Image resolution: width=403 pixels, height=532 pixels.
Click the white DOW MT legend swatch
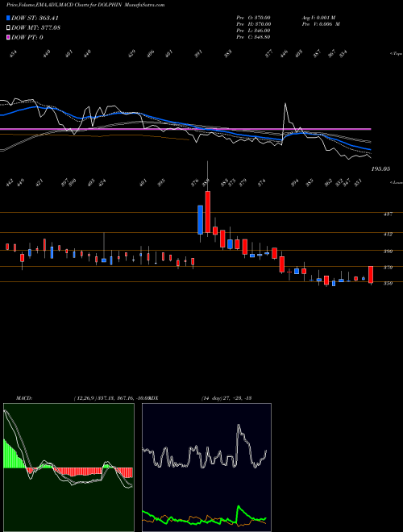8,28
